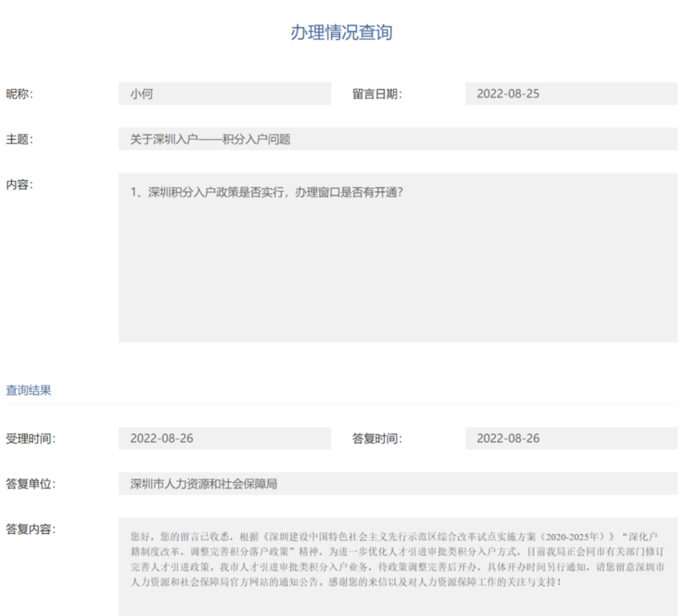686x616 pixels.
Task: Click the 答复时间 label
Action: tap(377, 439)
